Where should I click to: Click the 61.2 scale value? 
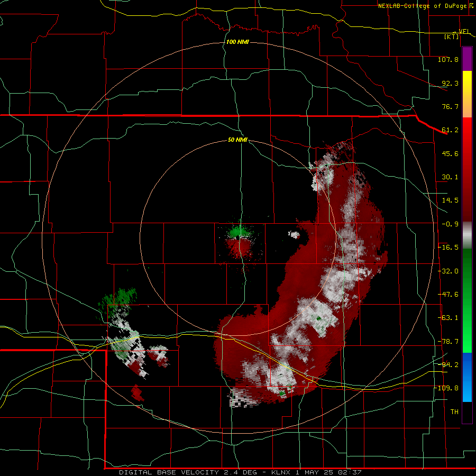click(x=450, y=130)
